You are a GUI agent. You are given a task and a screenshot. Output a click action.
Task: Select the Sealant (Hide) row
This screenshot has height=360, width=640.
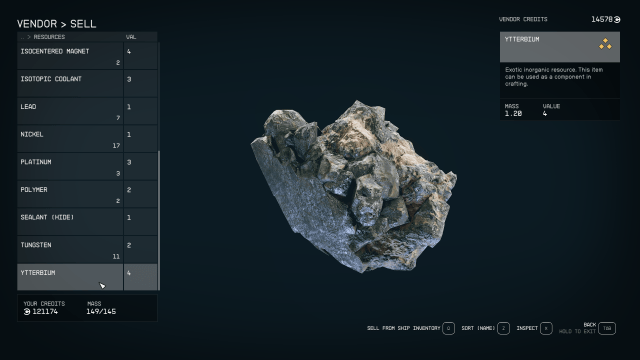click(x=87, y=222)
